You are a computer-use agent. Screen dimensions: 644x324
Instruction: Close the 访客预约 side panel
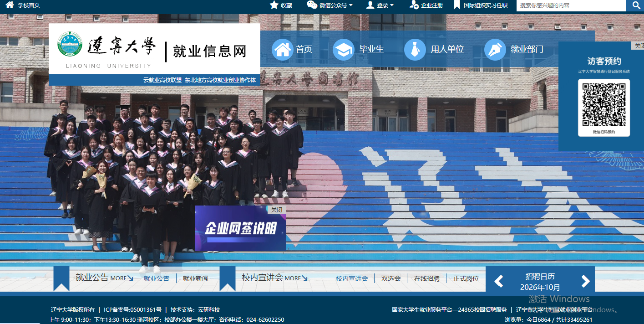(638, 46)
